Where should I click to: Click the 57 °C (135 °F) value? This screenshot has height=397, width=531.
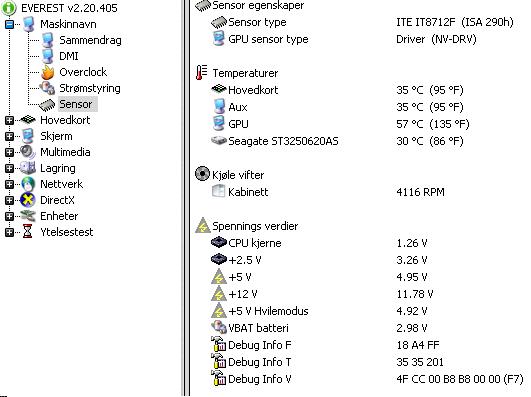[433, 124]
